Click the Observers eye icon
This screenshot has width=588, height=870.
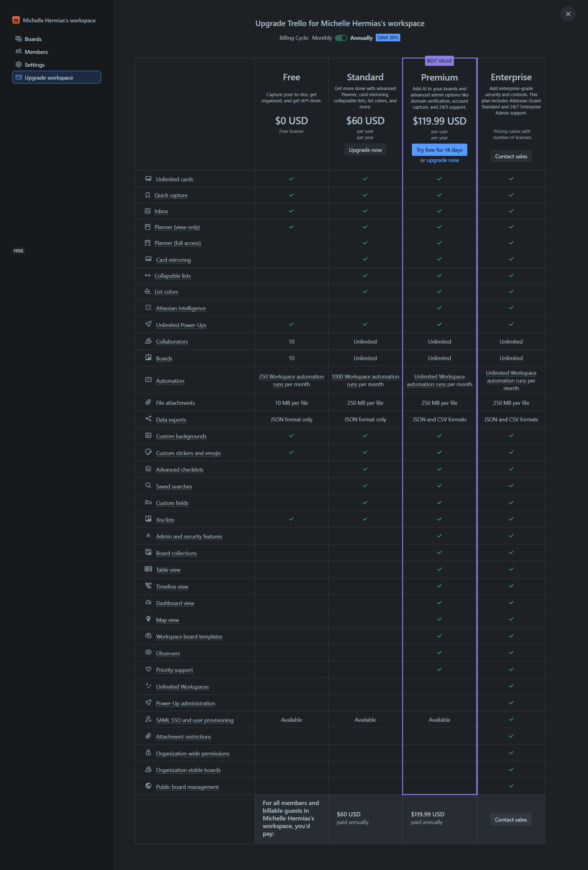148,652
